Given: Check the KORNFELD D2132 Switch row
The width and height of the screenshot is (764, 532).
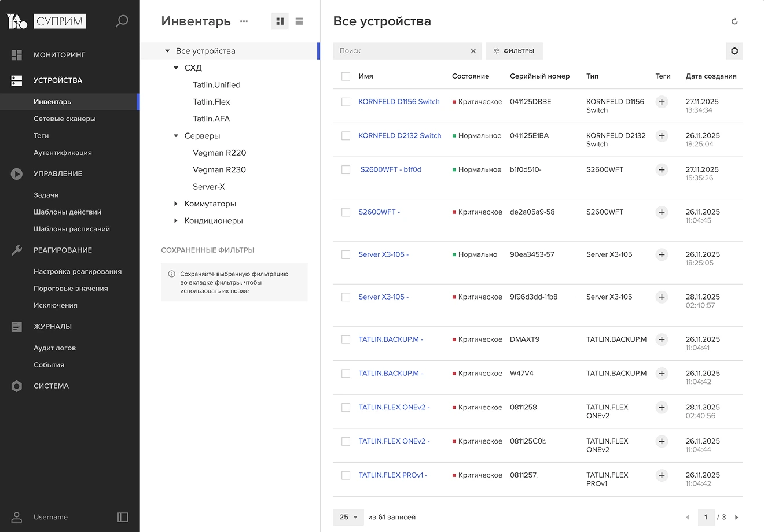Looking at the screenshot, I should click(346, 136).
